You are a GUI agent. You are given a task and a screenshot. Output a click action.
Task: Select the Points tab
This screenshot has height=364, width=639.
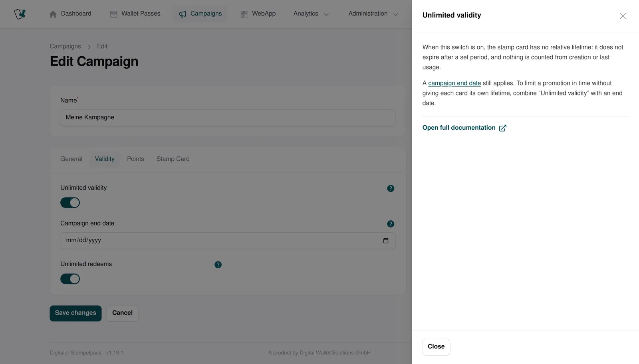coord(135,159)
